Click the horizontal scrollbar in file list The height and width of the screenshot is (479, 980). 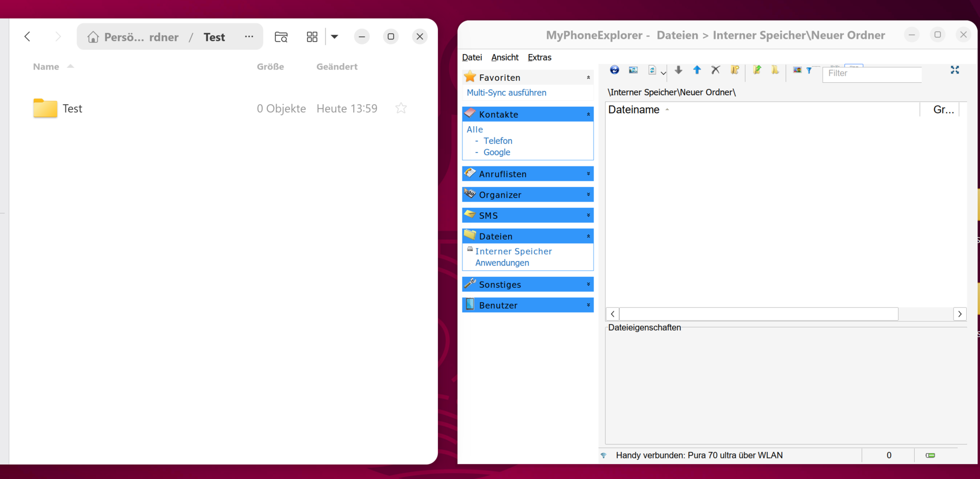coord(758,314)
